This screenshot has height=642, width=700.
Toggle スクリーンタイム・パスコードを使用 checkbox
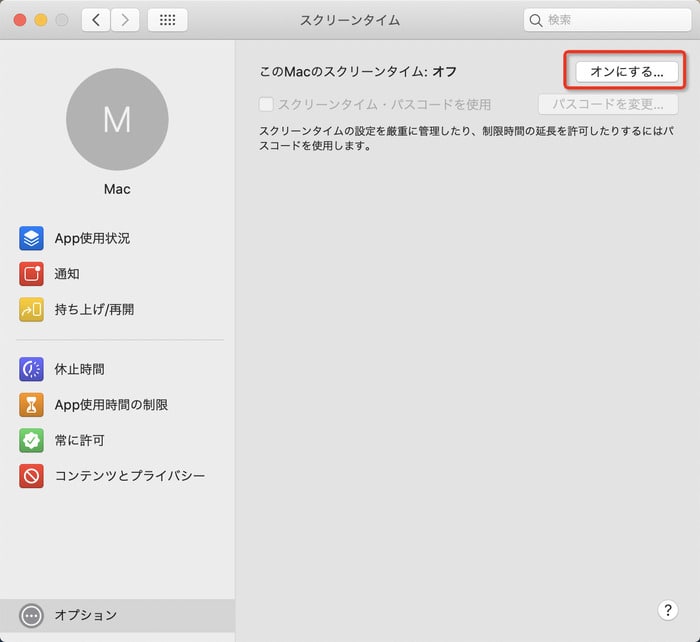click(266, 104)
